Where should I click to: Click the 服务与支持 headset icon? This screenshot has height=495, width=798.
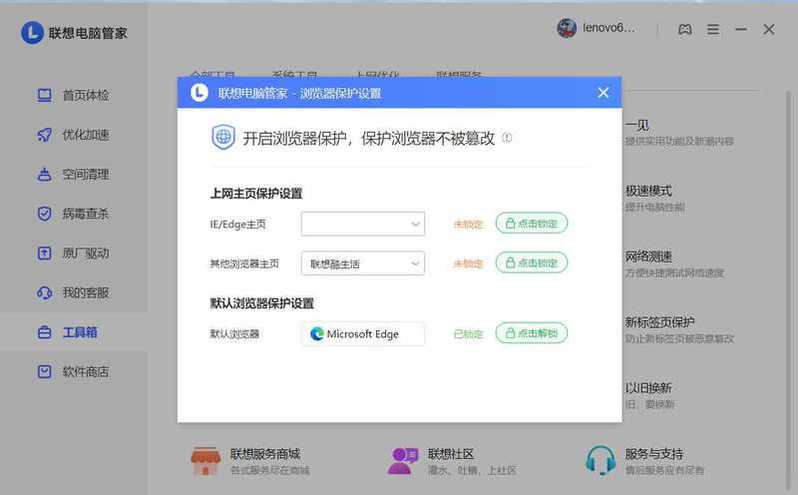click(x=601, y=460)
